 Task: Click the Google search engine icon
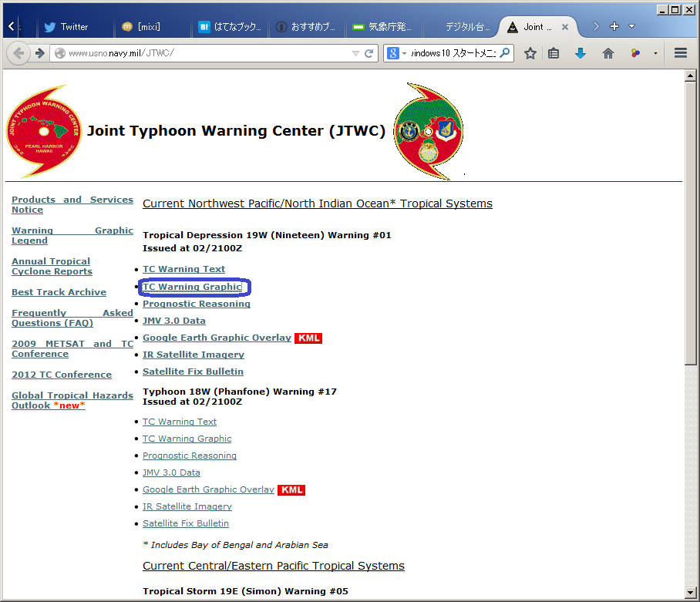(x=393, y=53)
